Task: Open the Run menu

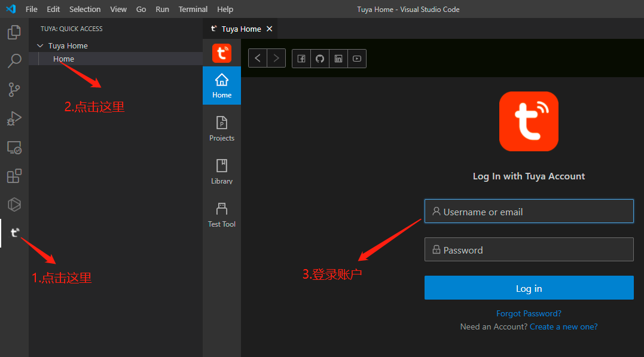Action: [x=162, y=9]
